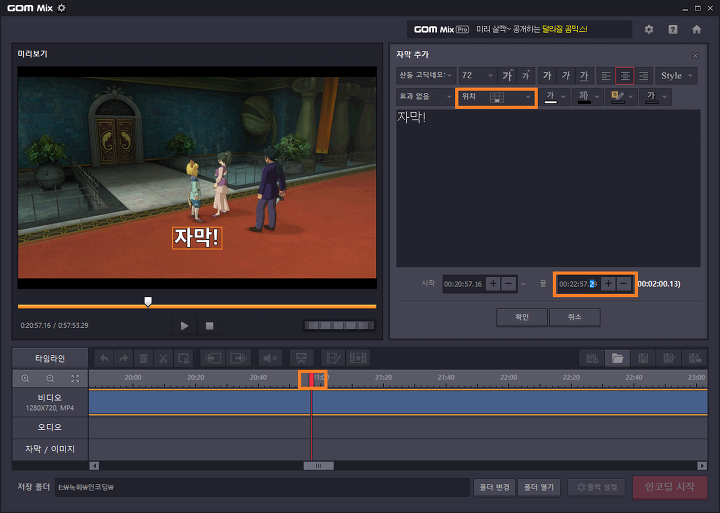Click the new project clapperboard icon
Screen dimensions: 720x513
592,358
